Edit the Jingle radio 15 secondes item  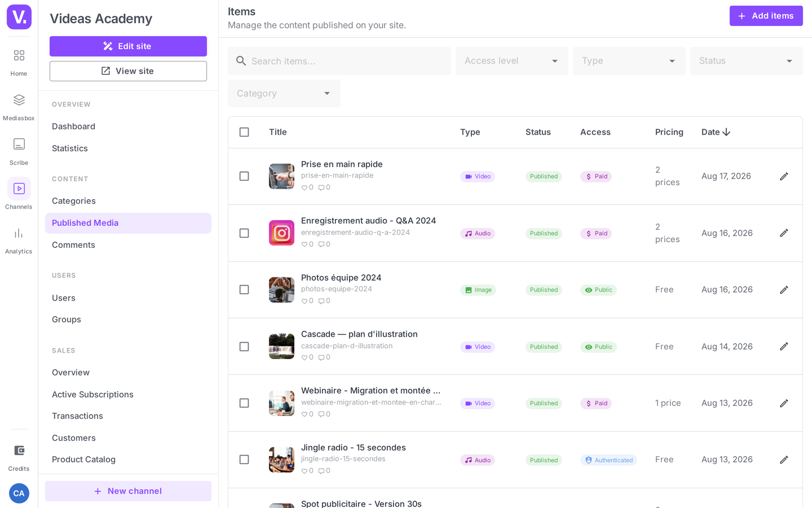784,460
